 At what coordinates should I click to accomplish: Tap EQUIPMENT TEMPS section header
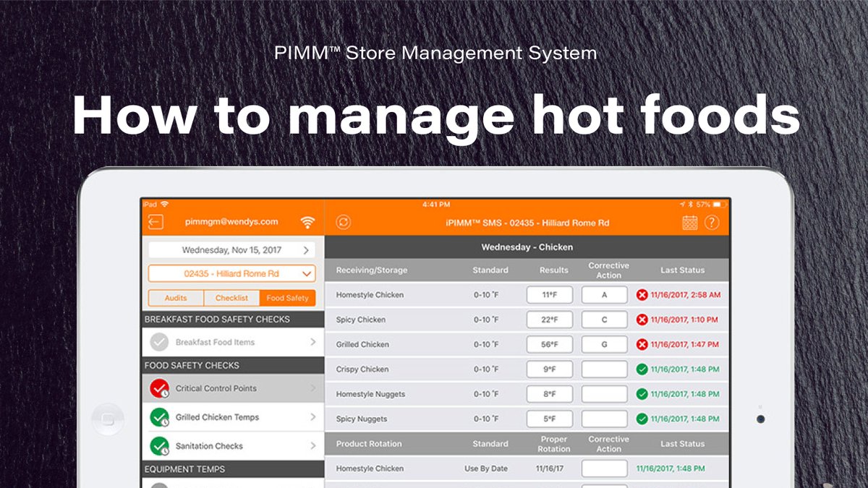point(233,469)
